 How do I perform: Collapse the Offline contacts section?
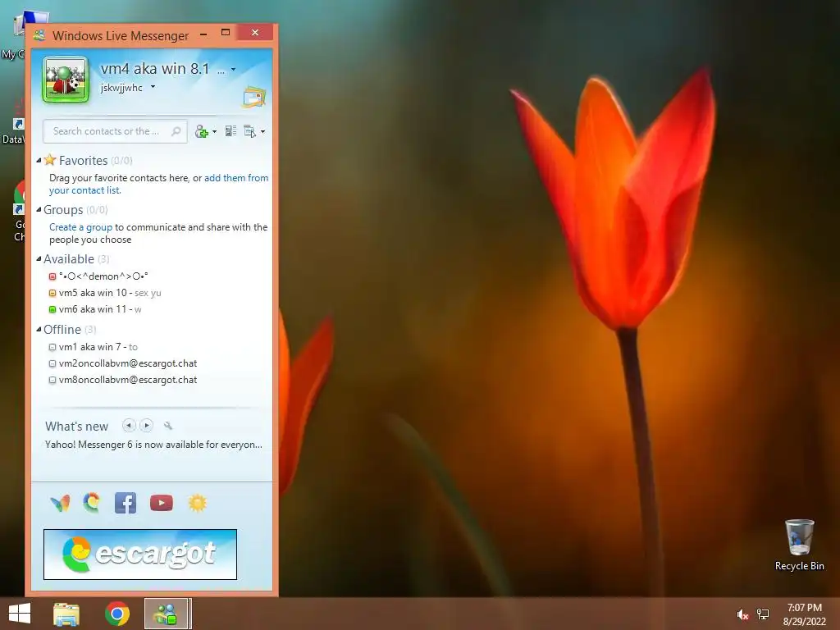coord(39,330)
